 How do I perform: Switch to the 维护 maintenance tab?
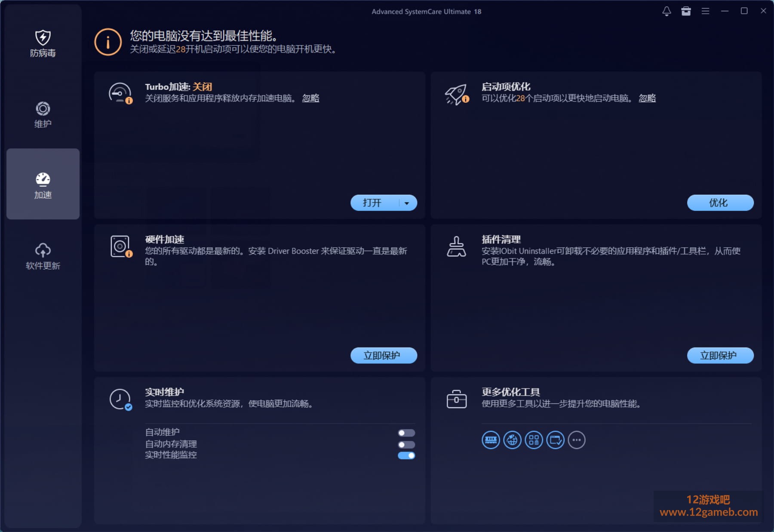[x=43, y=114]
